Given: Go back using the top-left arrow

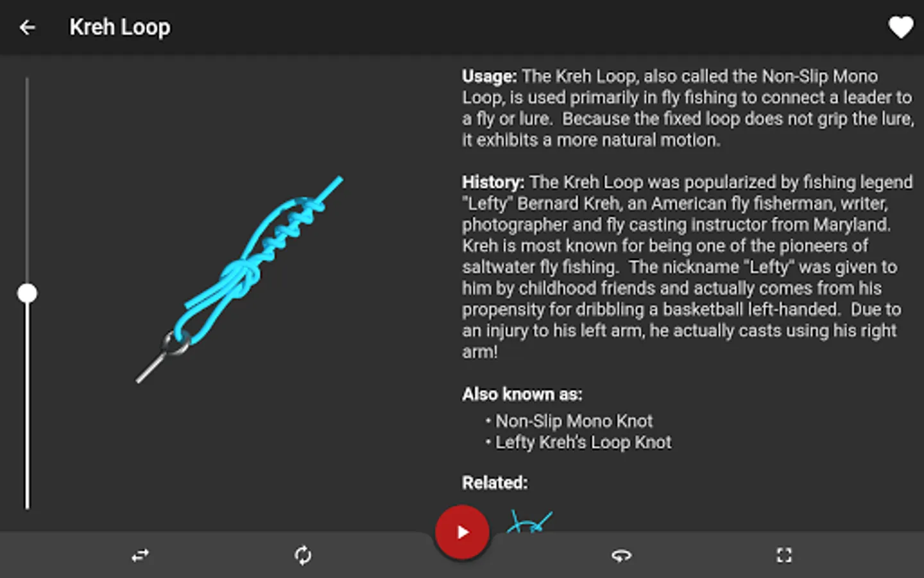Looking at the screenshot, I should click(27, 27).
